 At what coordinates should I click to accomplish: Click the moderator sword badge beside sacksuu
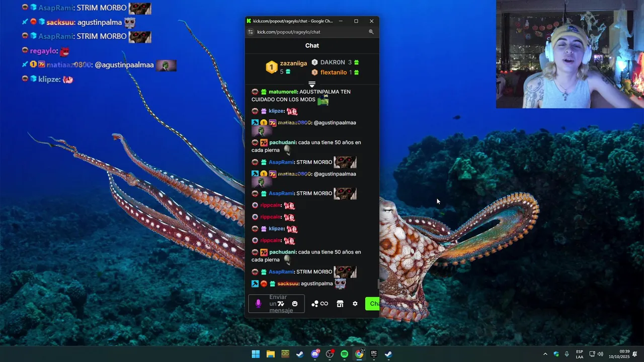click(255, 284)
